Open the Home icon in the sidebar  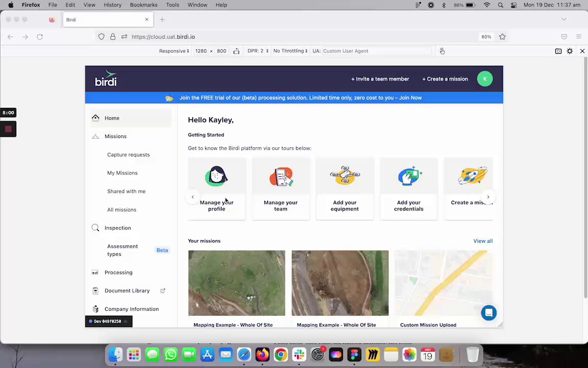click(x=95, y=118)
